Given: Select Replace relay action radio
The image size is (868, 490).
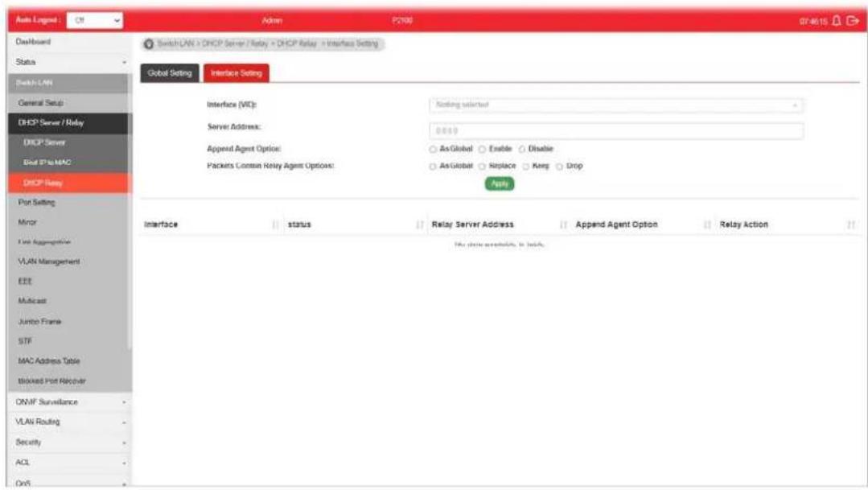Looking at the screenshot, I should click(x=482, y=166).
